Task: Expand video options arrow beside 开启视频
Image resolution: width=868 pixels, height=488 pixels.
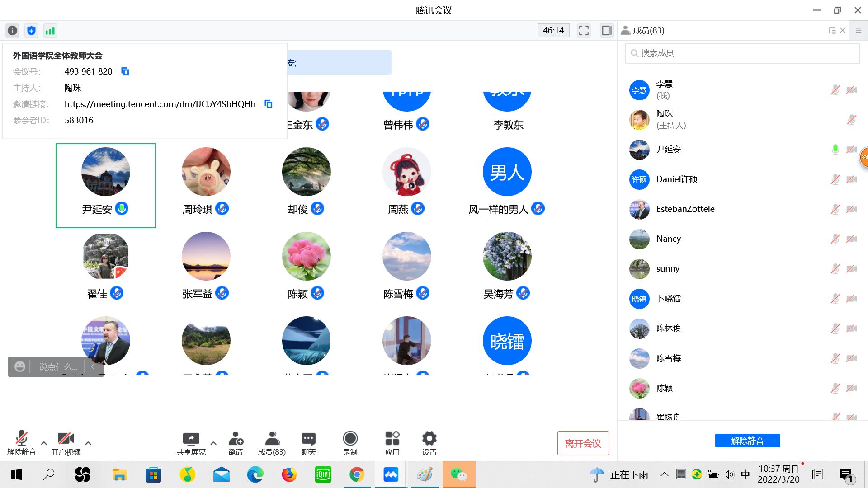Action: click(x=88, y=443)
